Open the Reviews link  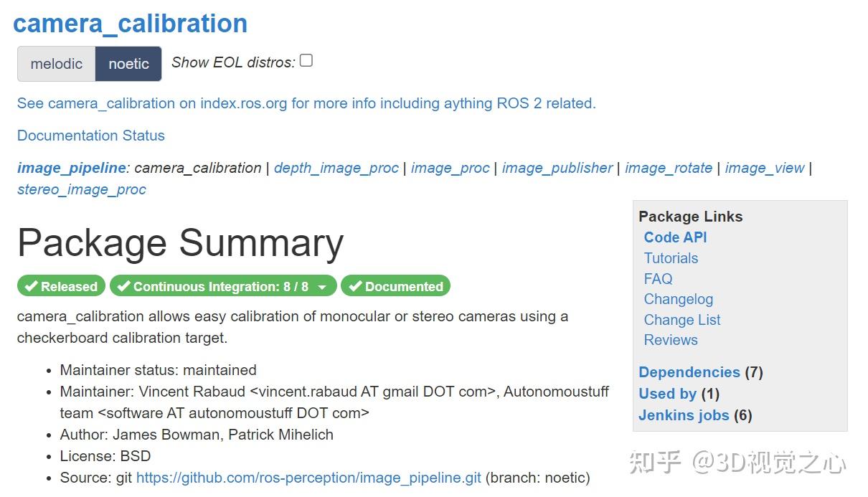point(670,340)
